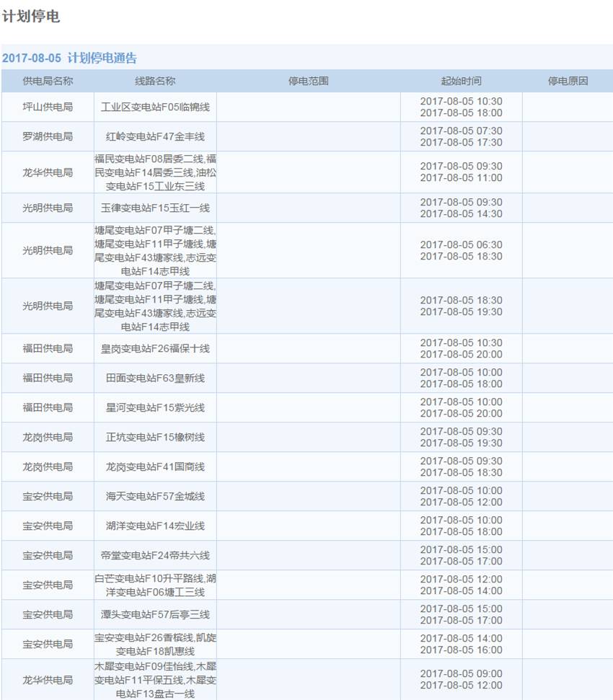Select 光明供电局 in the 玉律变电站 row
The width and height of the screenshot is (613, 700).
48,208
